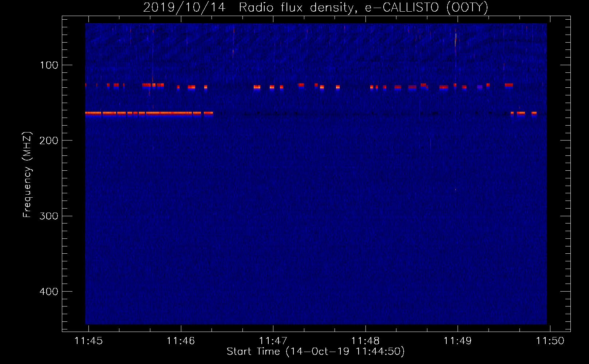
Task: Click the 11:46 time tick label
Action: [181, 341]
